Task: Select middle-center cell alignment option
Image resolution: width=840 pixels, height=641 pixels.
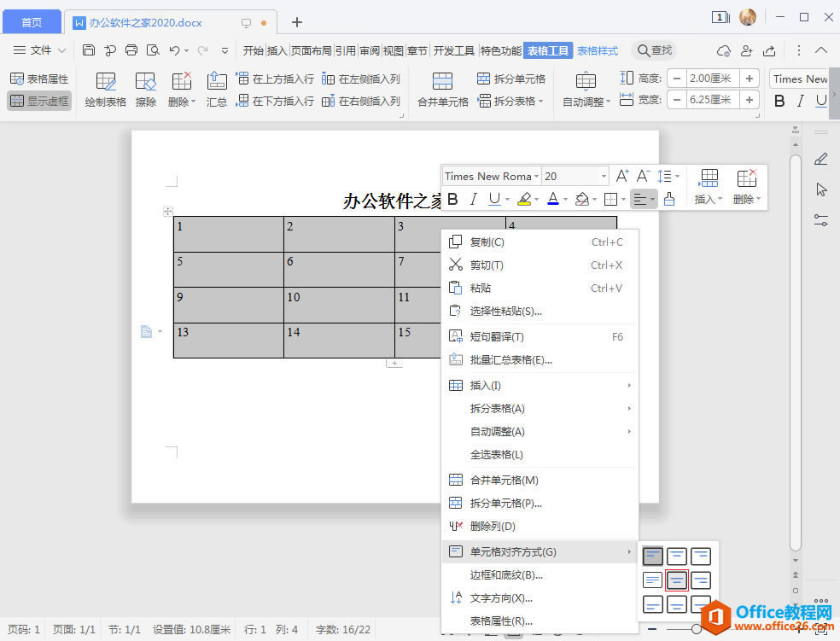Action: click(677, 580)
